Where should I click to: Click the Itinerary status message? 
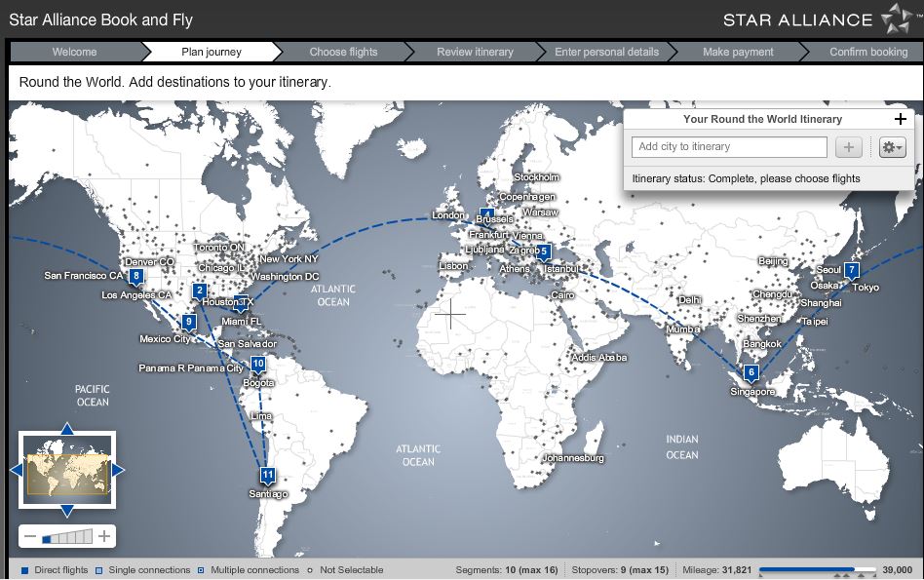pyautogui.click(x=746, y=178)
